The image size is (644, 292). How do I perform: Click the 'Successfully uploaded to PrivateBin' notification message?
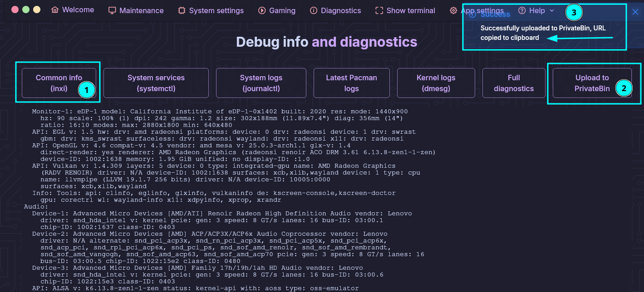[x=543, y=33]
